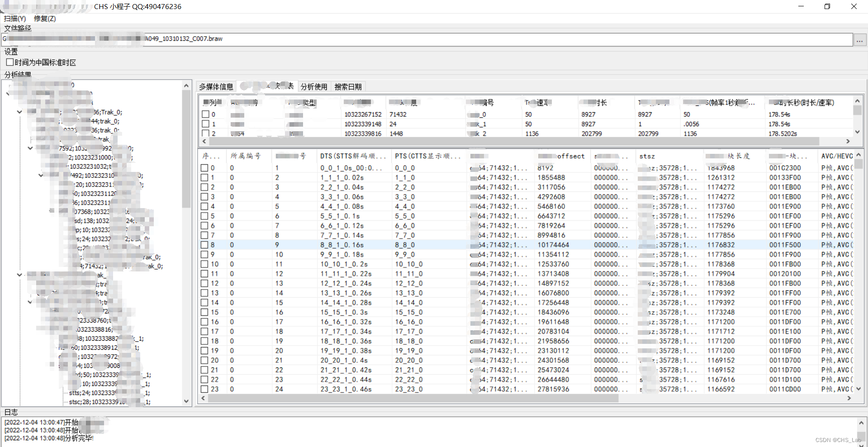The height and width of the screenshot is (447, 868).
Task: Sort by PTS(CTTS显示顺... column header
Action: coord(428,156)
